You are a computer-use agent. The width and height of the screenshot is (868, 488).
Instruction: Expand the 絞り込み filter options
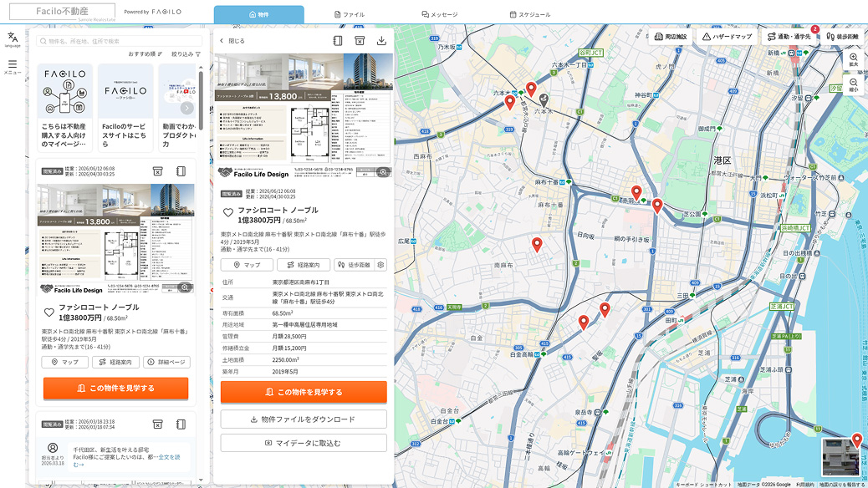pyautogui.click(x=186, y=54)
